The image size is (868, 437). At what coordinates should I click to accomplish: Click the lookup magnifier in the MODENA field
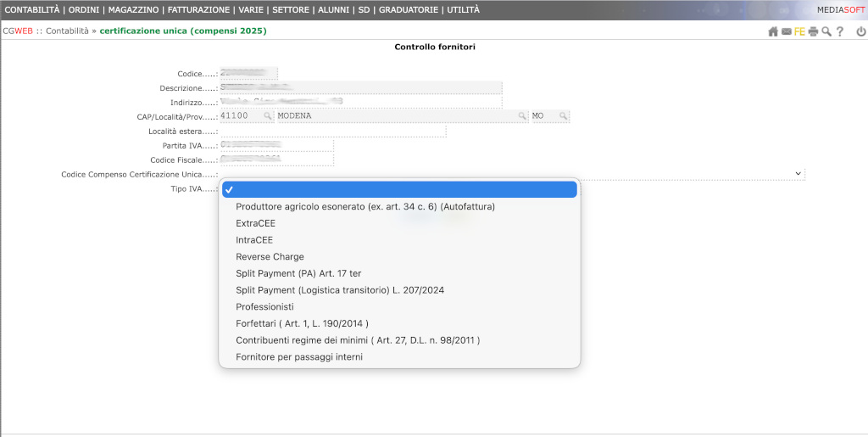(x=522, y=116)
